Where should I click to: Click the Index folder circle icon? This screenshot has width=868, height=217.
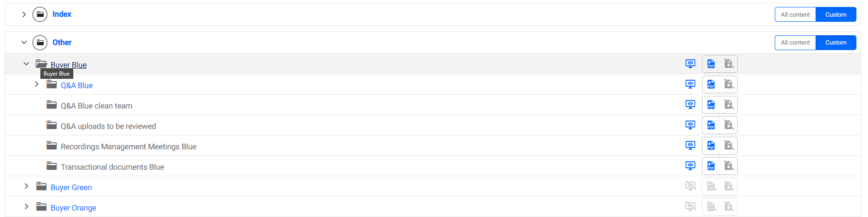[x=40, y=14]
